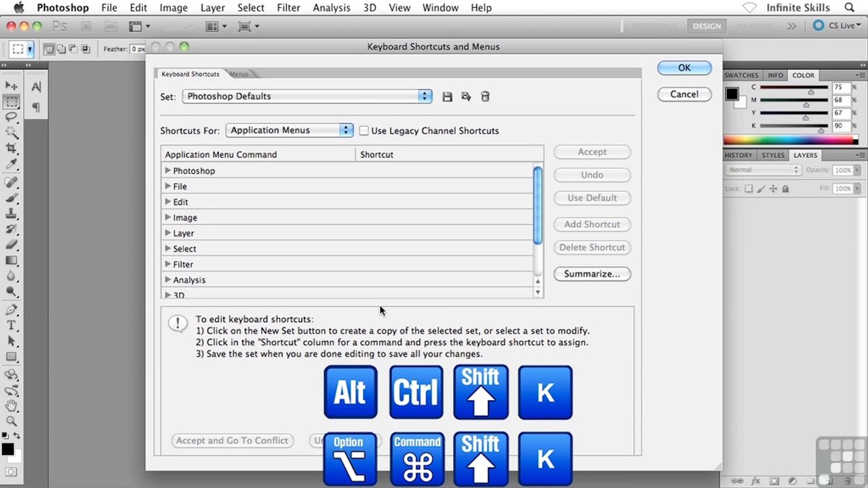Image resolution: width=868 pixels, height=488 pixels.
Task: Select the Lasso tool
Action: (x=12, y=117)
